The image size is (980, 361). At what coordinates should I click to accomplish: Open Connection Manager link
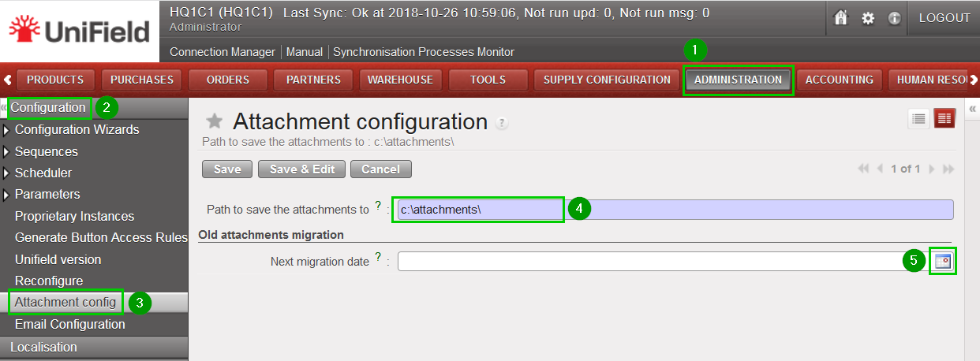pyautogui.click(x=223, y=52)
